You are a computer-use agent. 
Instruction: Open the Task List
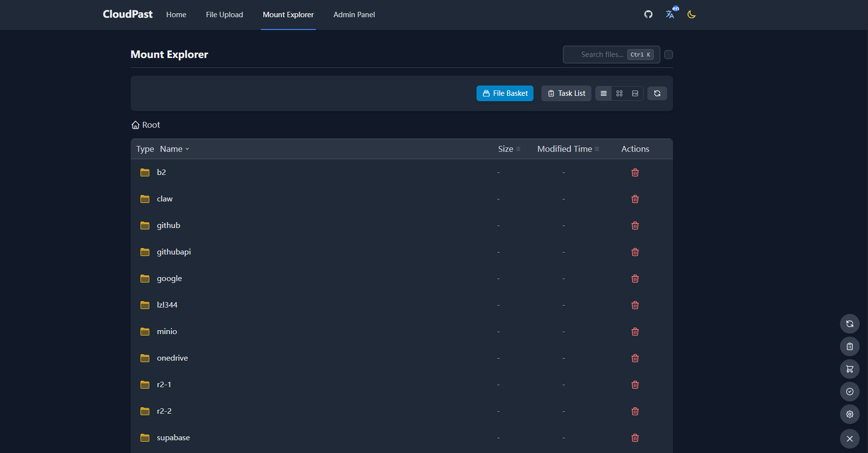tap(566, 93)
